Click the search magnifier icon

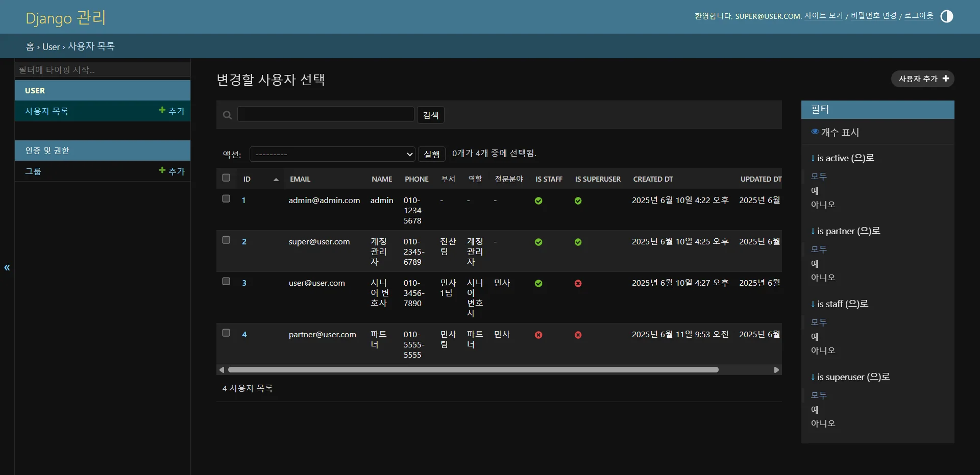tap(228, 115)
